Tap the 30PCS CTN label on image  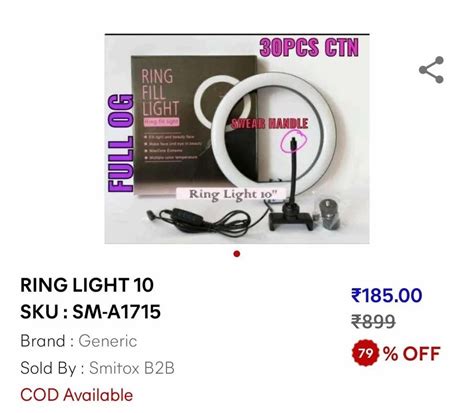pyautogui.click(x=309, y=47)
